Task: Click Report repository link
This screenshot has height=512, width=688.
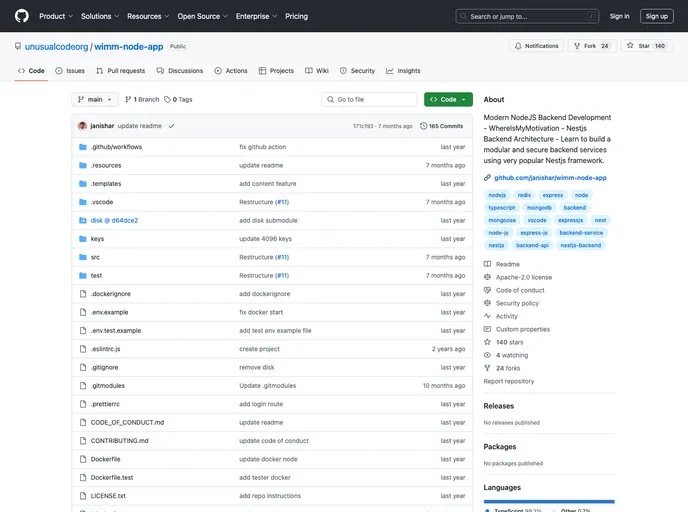Action: (509, 381)
